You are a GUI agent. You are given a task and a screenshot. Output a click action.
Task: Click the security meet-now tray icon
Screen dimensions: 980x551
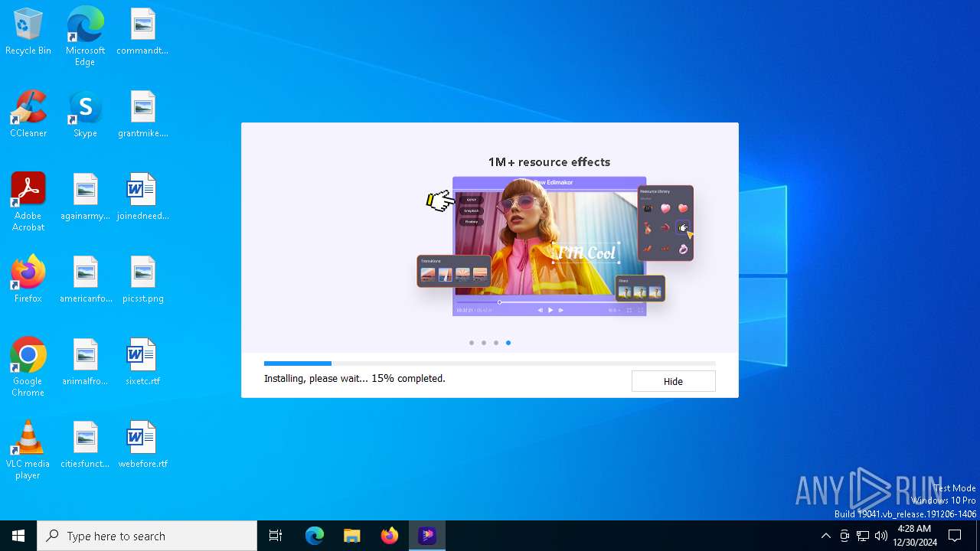(x=844, y=536)
